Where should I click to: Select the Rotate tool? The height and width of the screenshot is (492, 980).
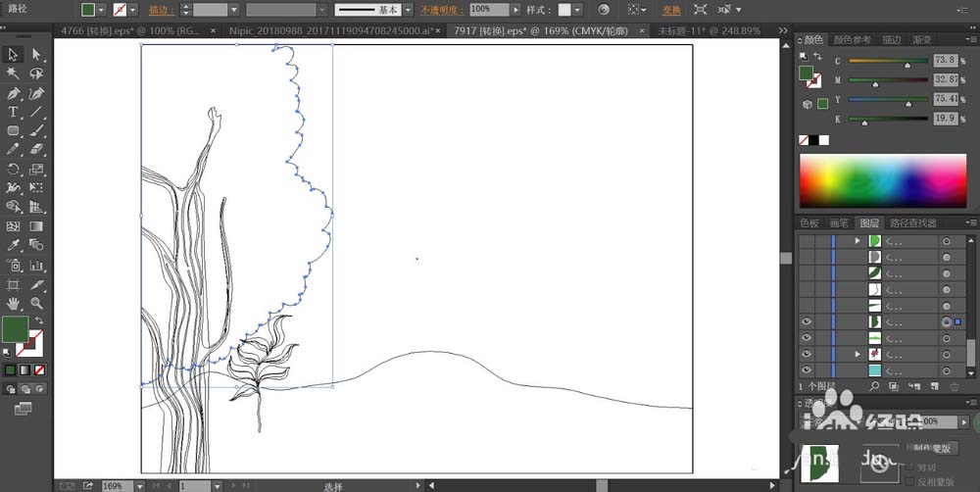tap(12, 170)
